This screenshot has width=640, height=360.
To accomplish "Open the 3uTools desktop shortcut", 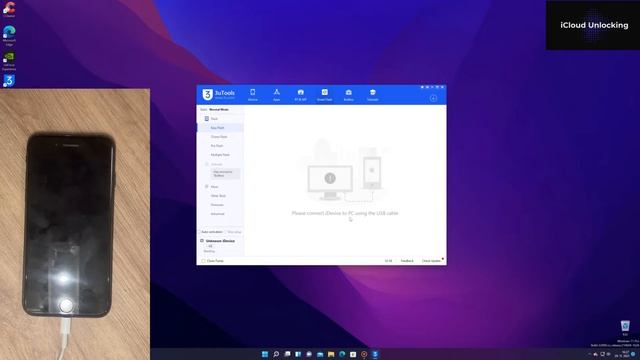I will 9,81.
